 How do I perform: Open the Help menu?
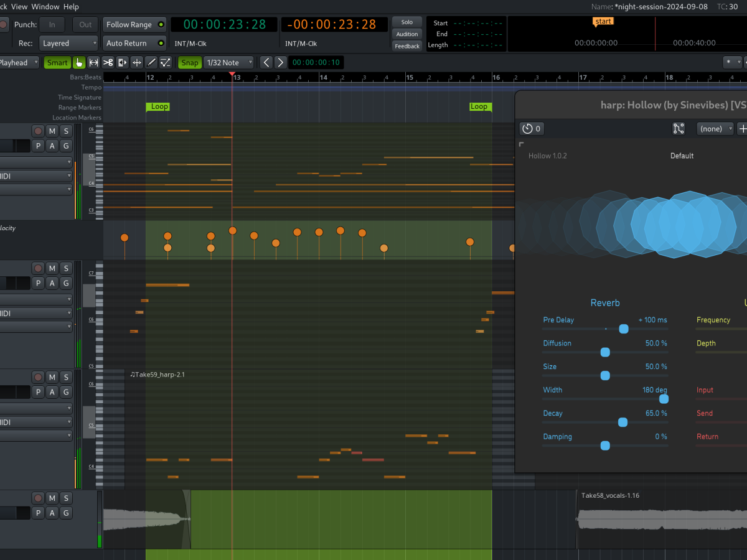pyautogui.click(x=71, y=7)
